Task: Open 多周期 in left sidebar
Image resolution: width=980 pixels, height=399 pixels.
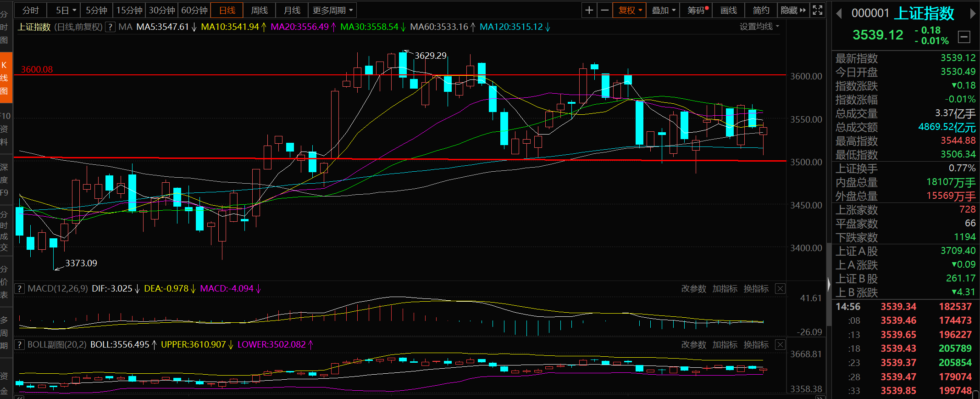Action: (4, 332)
